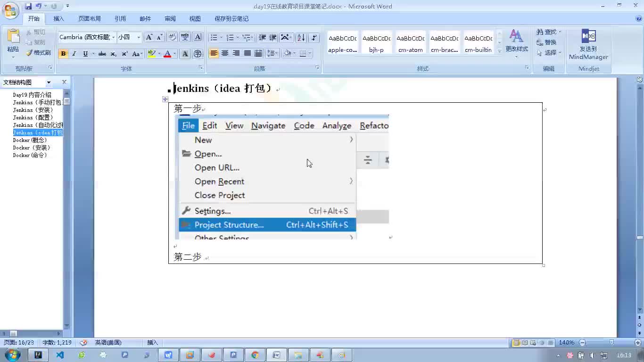
Task: Right-align the paragraph
Action: tap(236, 53)
